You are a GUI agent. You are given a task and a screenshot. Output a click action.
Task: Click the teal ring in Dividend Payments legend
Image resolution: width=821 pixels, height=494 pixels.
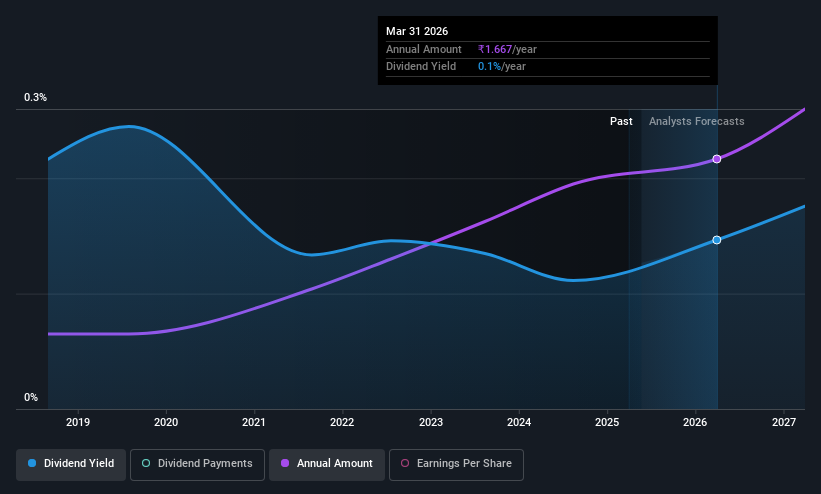coord(146,463)
